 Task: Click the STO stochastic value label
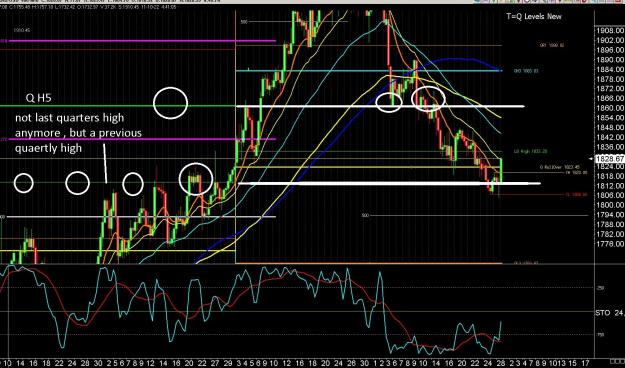(609, 313)
